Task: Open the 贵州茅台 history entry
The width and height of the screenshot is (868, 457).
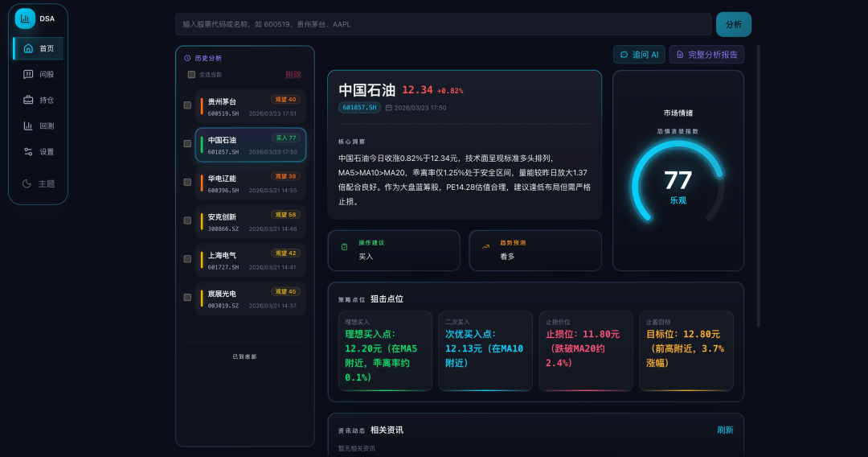Action: 251,106
